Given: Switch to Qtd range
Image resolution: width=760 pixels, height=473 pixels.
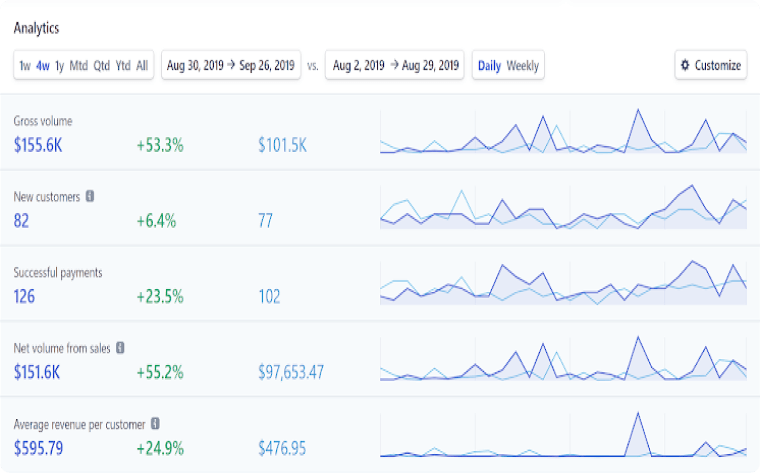Looking at the screenshot, I should [x=102, y=65].
